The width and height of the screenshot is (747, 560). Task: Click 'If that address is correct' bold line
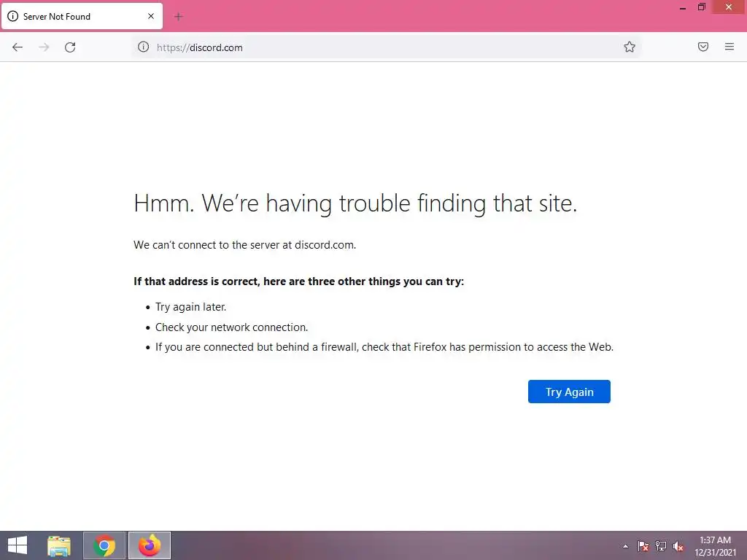[x=298, y=281]
